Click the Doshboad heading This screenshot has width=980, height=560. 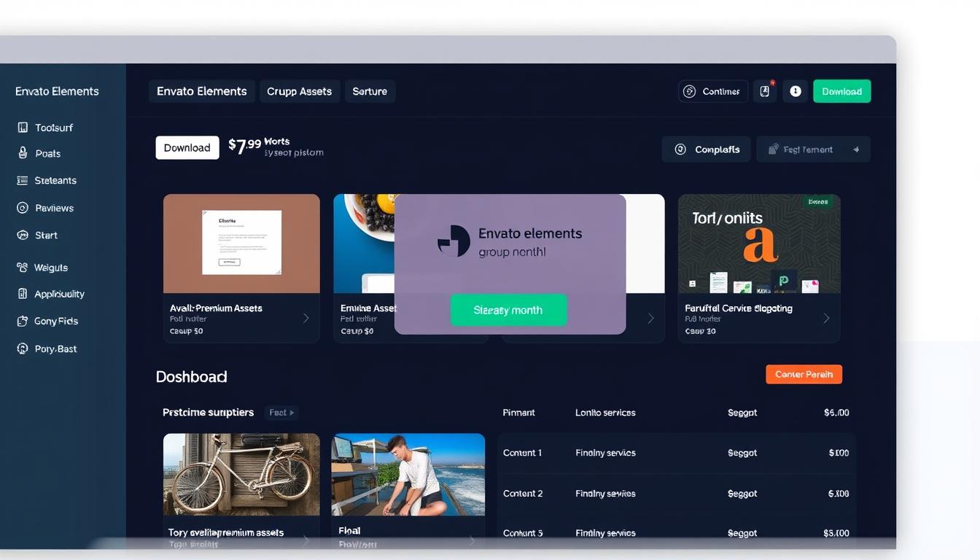tap(191, 377)
